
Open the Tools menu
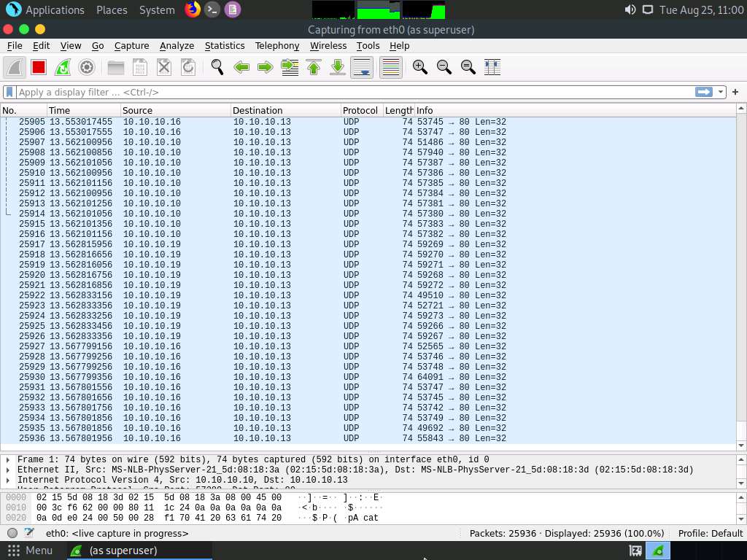click(368, 46)
